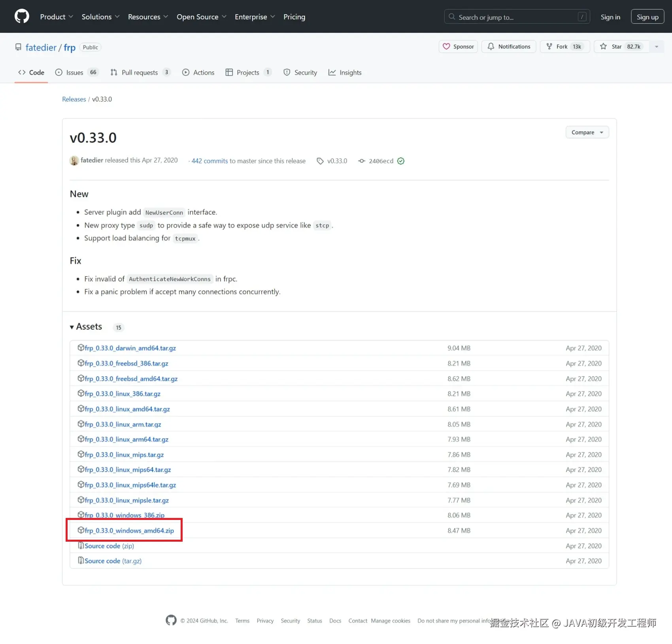Open the 442 commits link

(x=210, y=161)
